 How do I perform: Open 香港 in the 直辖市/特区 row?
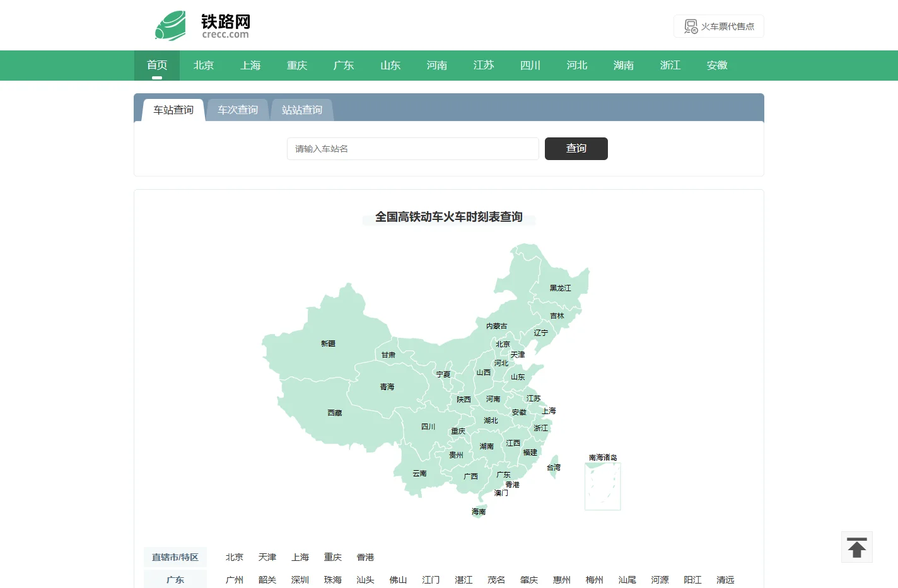[x=366, y=557]
